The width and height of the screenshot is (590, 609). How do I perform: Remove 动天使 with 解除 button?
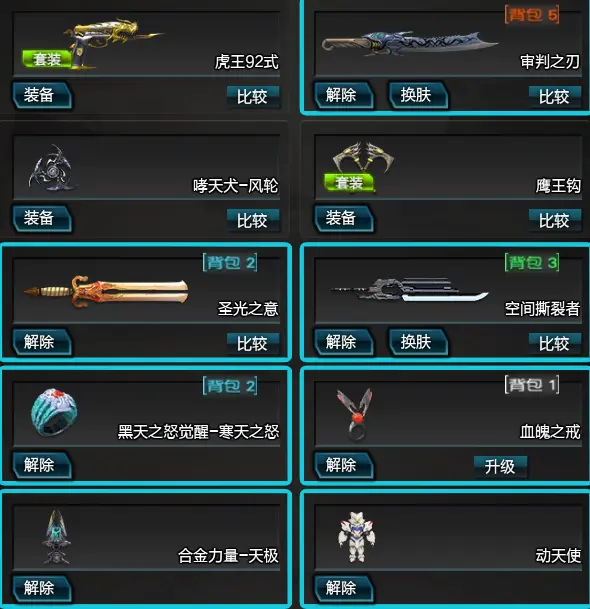pos(344,588)
